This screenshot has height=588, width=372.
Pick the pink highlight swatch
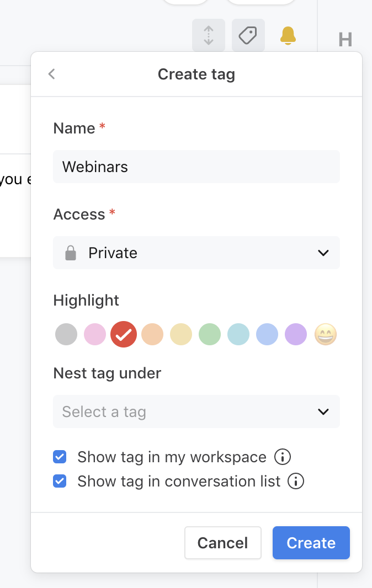click(95, 334)
